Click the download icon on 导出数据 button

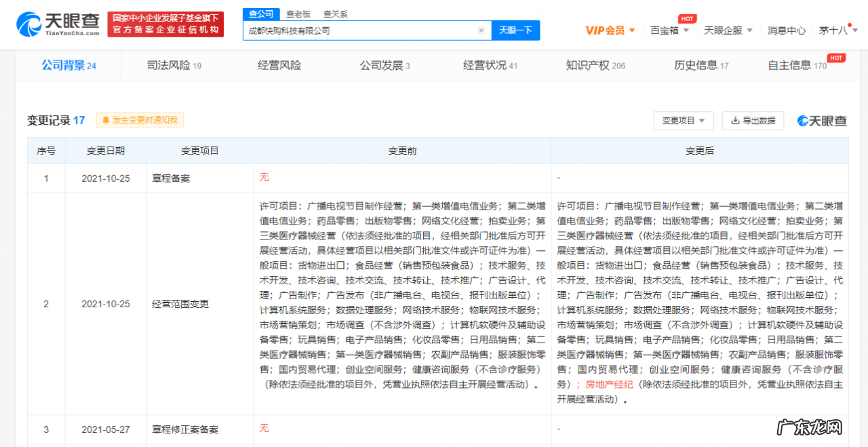pyautogui.click(x=734, y=120)
